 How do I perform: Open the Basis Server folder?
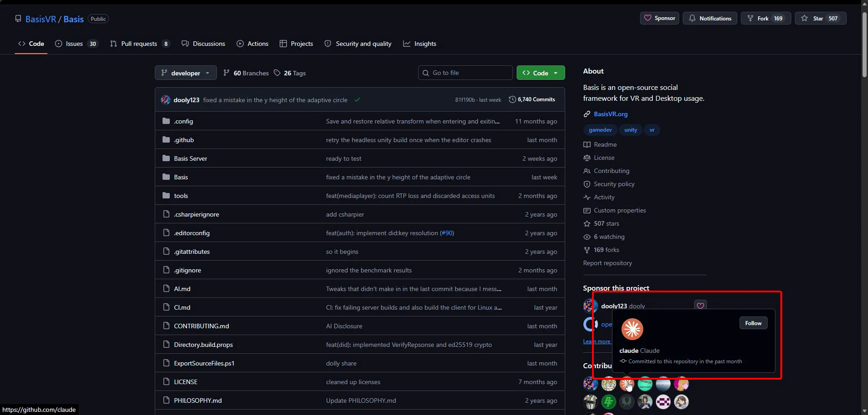point(191,158)
